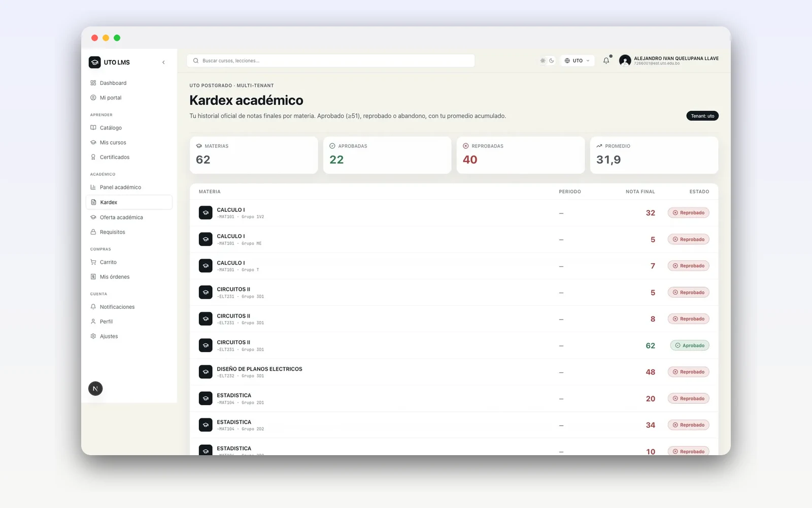Click CALCULO I Grupo T course icon
Viewport: 812px width, 508px height.
tap(206, 266)
